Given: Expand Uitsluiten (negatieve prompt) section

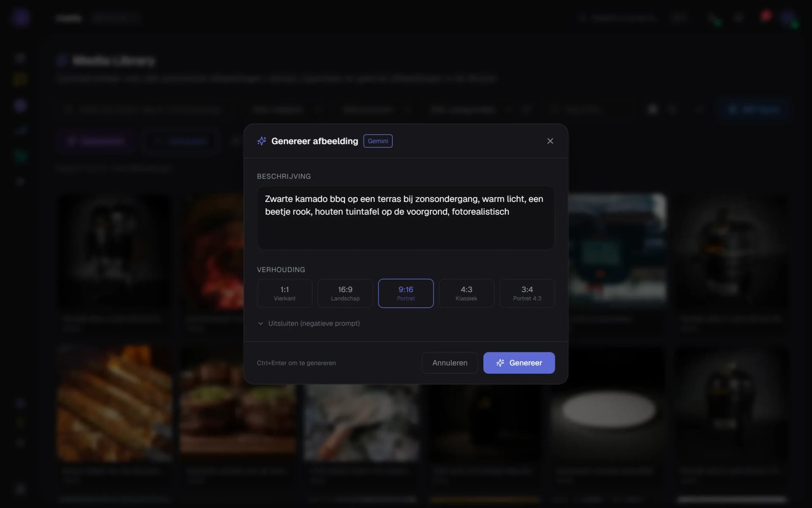Looking at the screenshot, I should (x=309, y=323).
